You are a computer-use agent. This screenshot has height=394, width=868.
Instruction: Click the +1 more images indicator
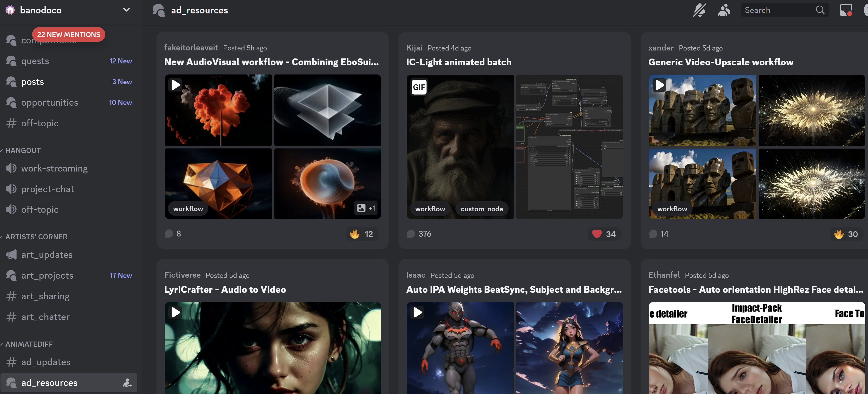coord(366,208)
